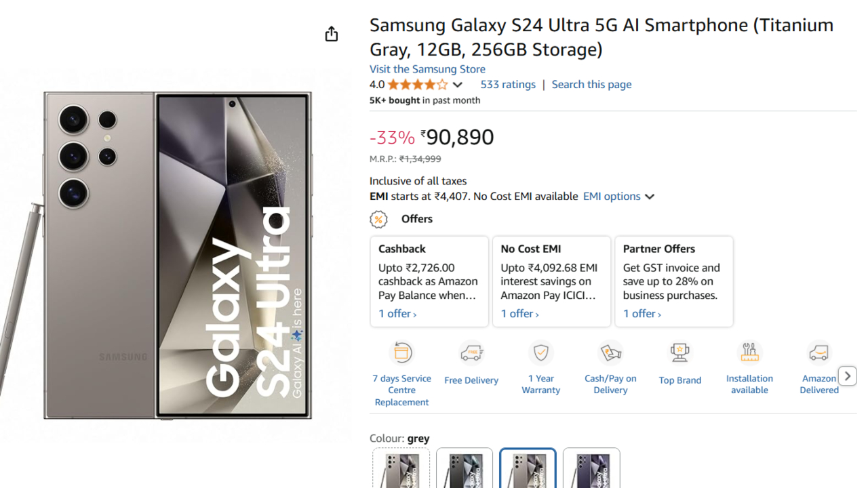The height and width of the screenshot is (488, 868).
Task: Click the 7 days Service Centre Replacement icon
Action: click(402, 353)
